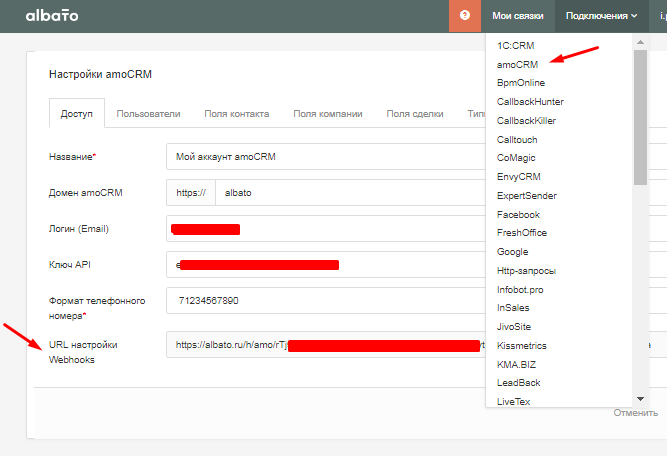Viewport: 667px width, 456px height.
Task: Choose Google connection
Action: tap(513, 252)
